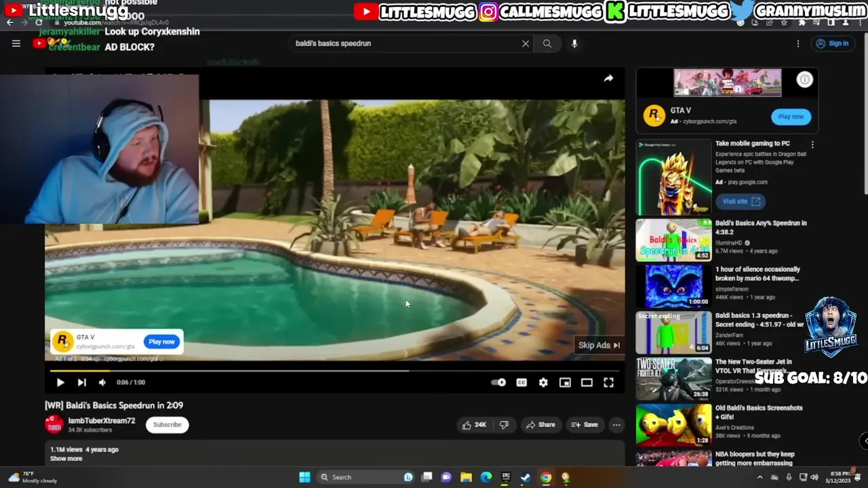Toggle the autoplay switch in the player

498,382
